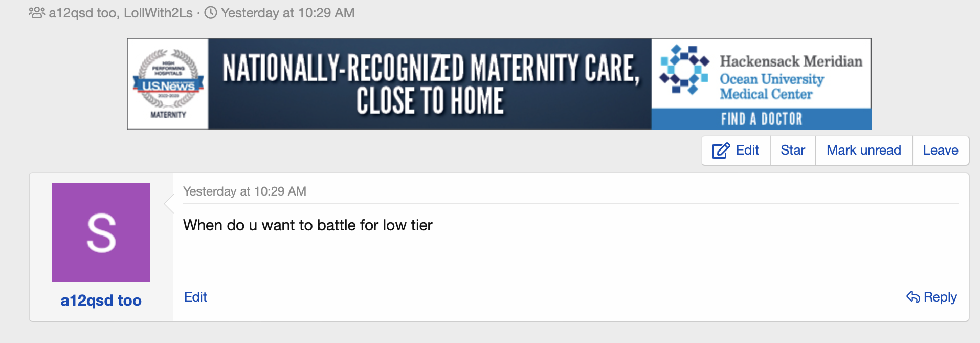Click the maternity care ad headline

431,84
